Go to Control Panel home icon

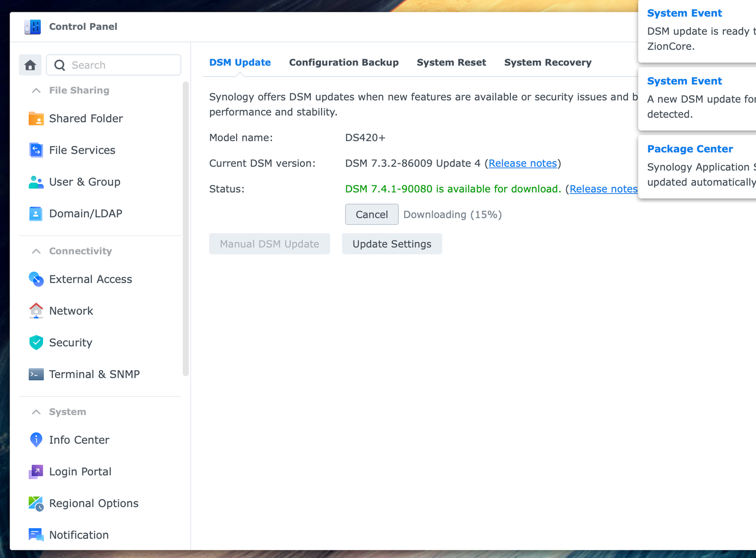pos(30,65)
